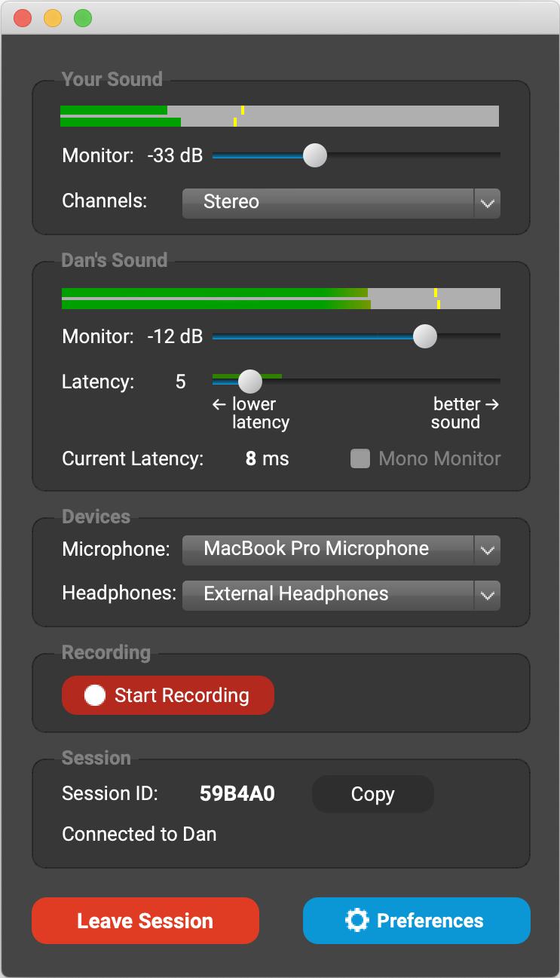The width and height of the screenshot is (560, 978).
Task: Click the white record circle icon
Action: [95, 695]
